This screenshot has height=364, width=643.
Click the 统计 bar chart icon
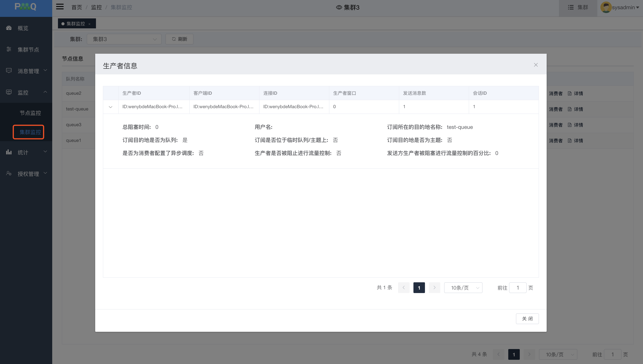coord(9,152)
